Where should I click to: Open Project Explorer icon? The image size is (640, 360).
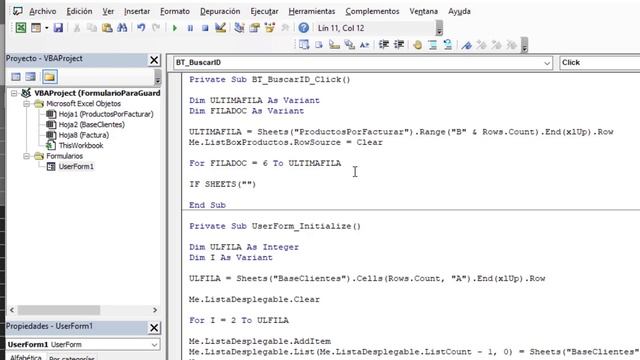coord(240,28)
